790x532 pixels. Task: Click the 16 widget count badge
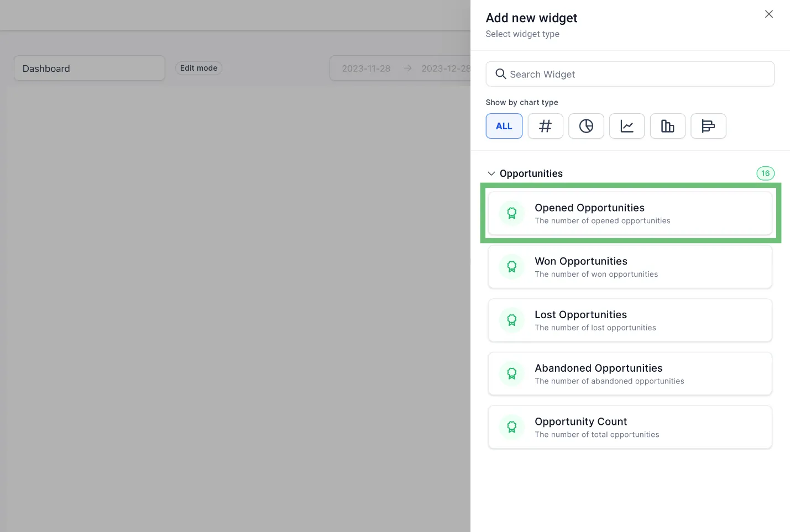click(765, 173)
